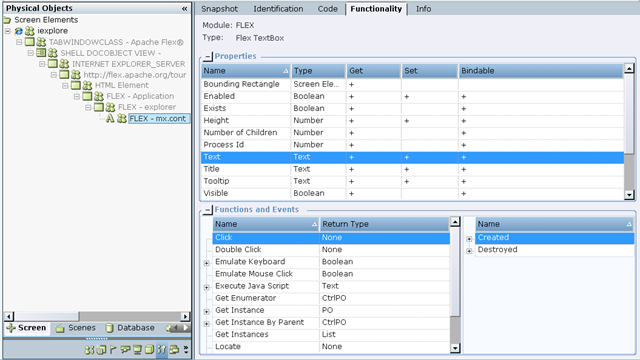Click the Internet Explorer icon beside iexplore
This screenshot has width=640, height=360.
[x=18, y=31]
